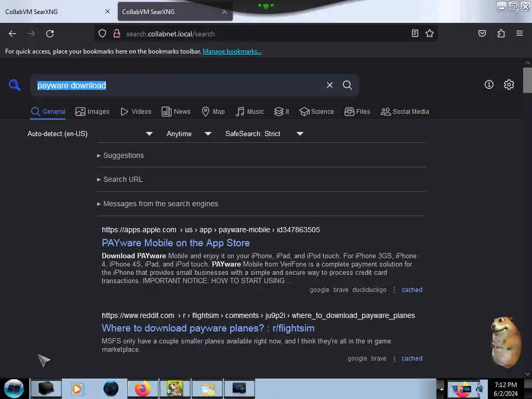532x399 pixels.
Task: Toggle reader view icon in address bar
Action: pyautogui.click(x=415, y=33)
